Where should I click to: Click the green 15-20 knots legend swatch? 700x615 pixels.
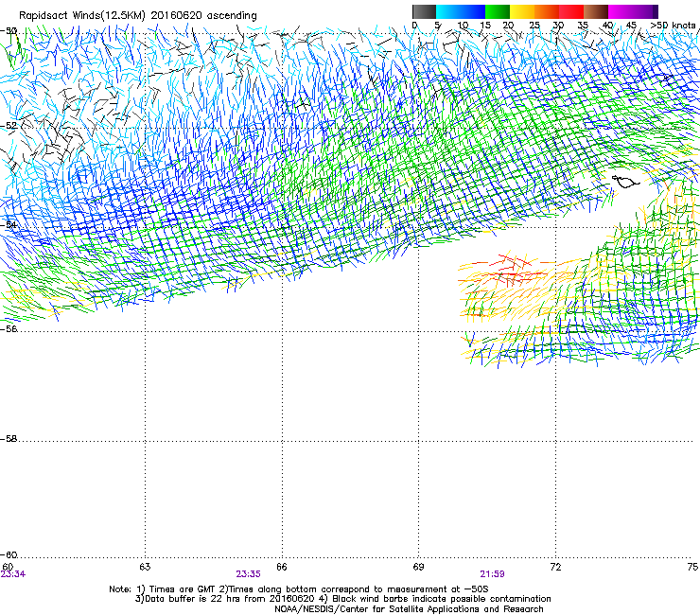[x=498, y=11]
